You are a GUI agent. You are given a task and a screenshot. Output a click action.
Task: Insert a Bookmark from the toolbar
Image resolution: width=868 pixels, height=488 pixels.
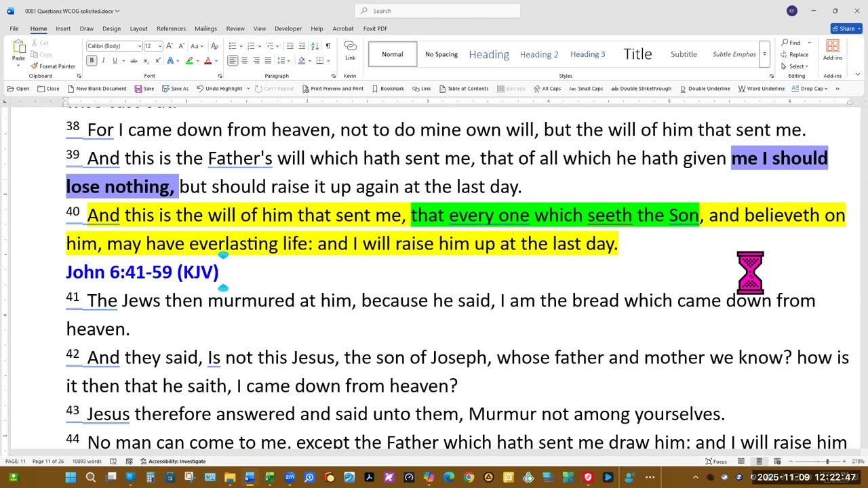(x=387, y=89)
